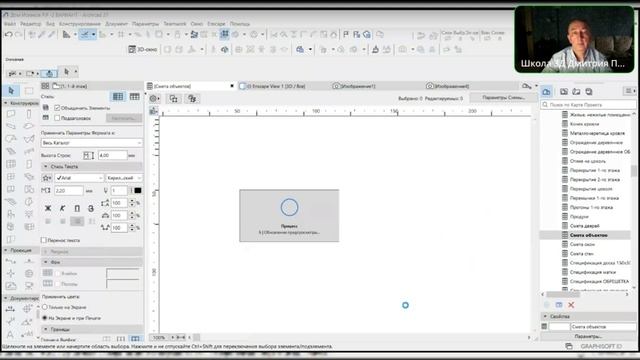The height and width of the screenshot is (360, 640).
Task: Open the Редактор menu
Action: (31, 24)
